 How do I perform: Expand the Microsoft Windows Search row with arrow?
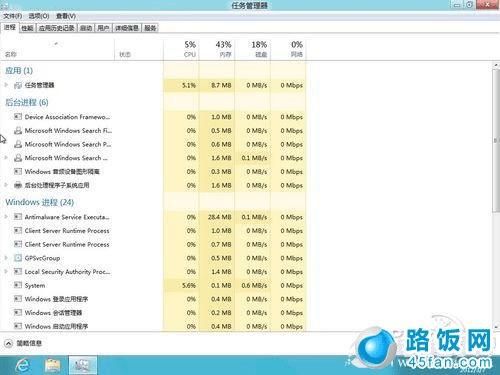[x=6, y=158]
